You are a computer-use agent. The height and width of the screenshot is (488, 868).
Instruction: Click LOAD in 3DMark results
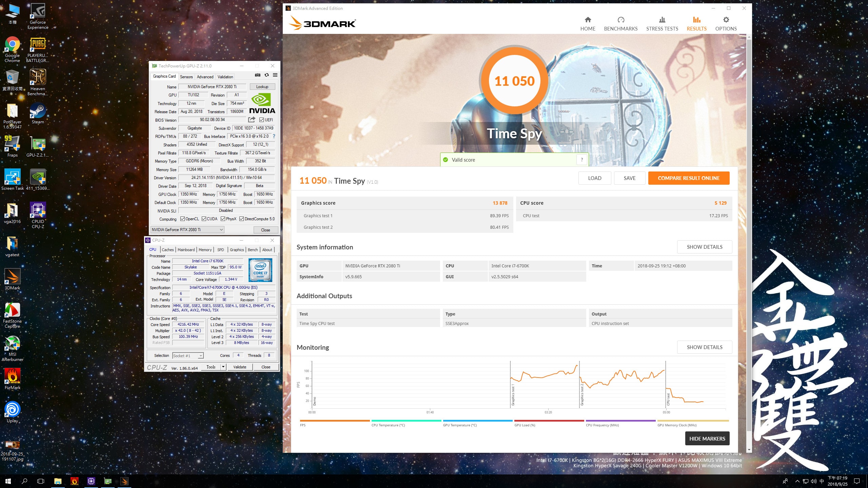pos(594,178)
